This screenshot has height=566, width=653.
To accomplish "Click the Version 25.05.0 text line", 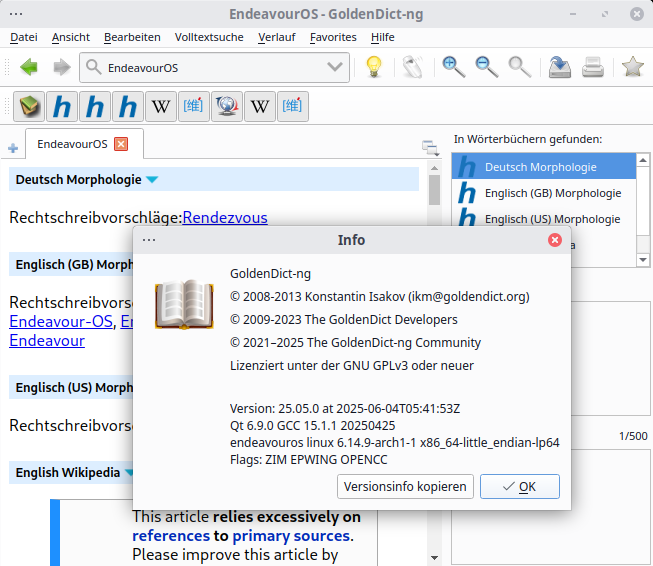I will [x=345, y=409].
